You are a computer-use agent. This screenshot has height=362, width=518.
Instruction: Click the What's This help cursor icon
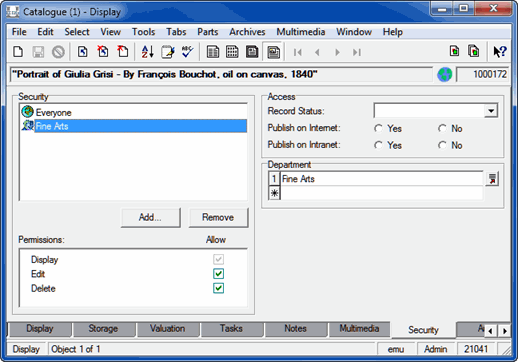point(500,52)
